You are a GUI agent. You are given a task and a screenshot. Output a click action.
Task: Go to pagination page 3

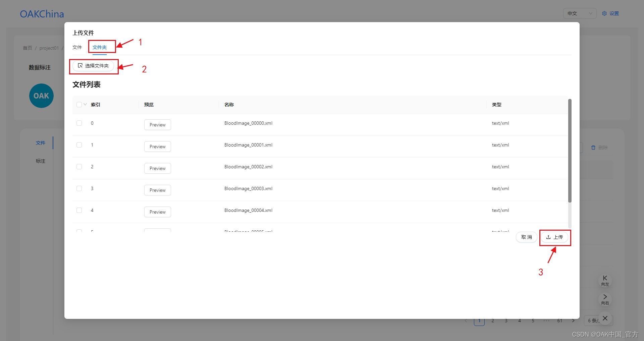pyautogui.click(x=506, y=321)
